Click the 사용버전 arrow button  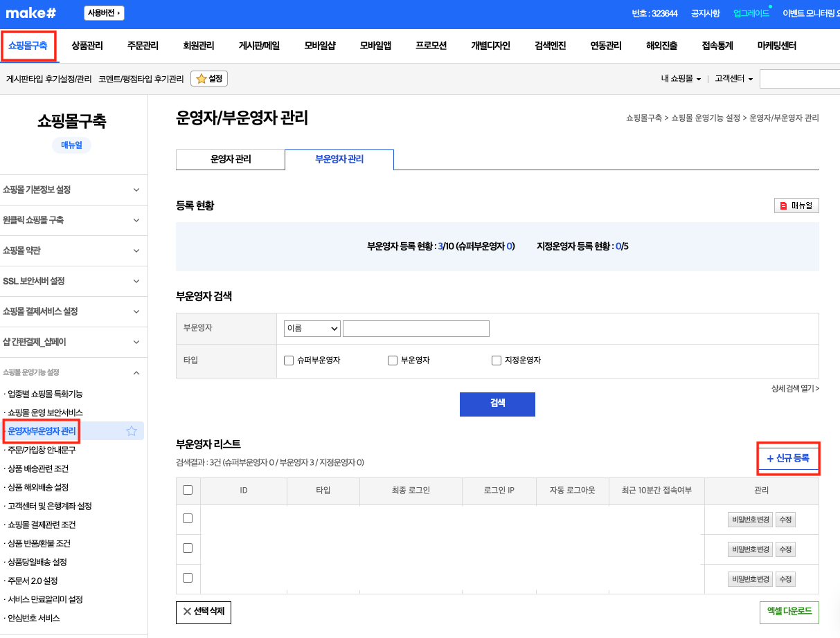point(104,13)
